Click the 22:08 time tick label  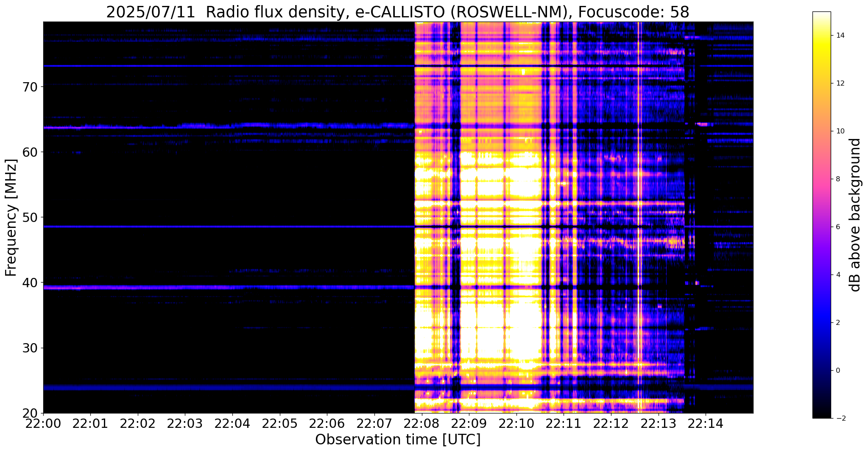coord(421,423)
